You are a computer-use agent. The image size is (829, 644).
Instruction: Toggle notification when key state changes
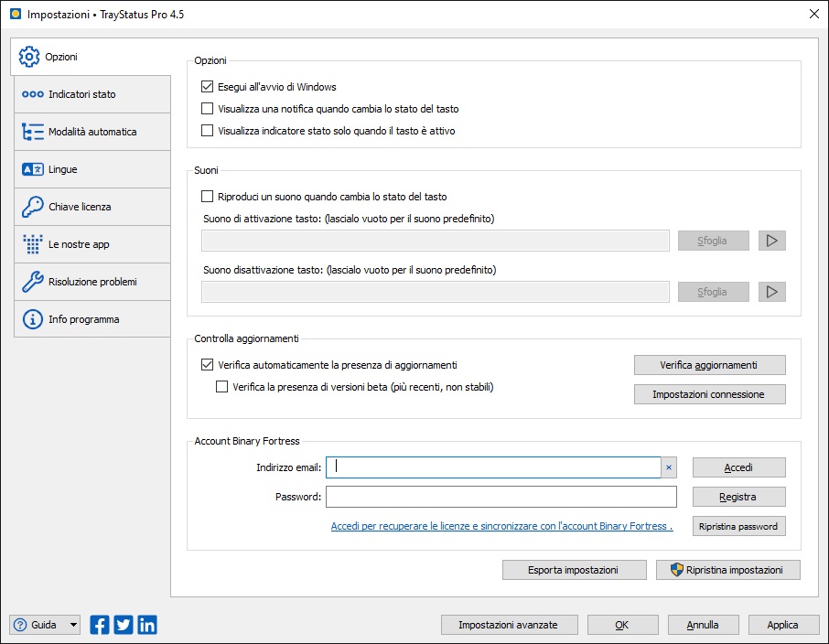click(x=207, y=109)
